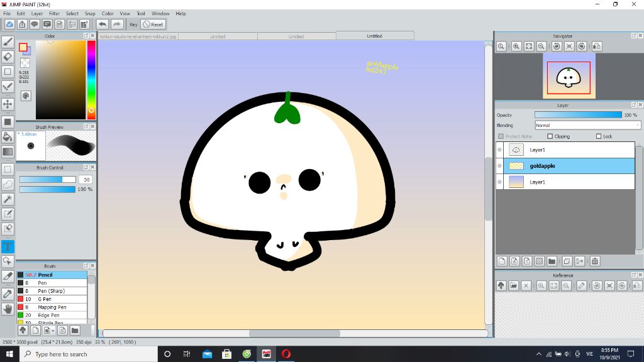The width and height of the screenshot is (644, 362).
Task: Create a layer folder in the Layer panel
Action: pos(552,261)
